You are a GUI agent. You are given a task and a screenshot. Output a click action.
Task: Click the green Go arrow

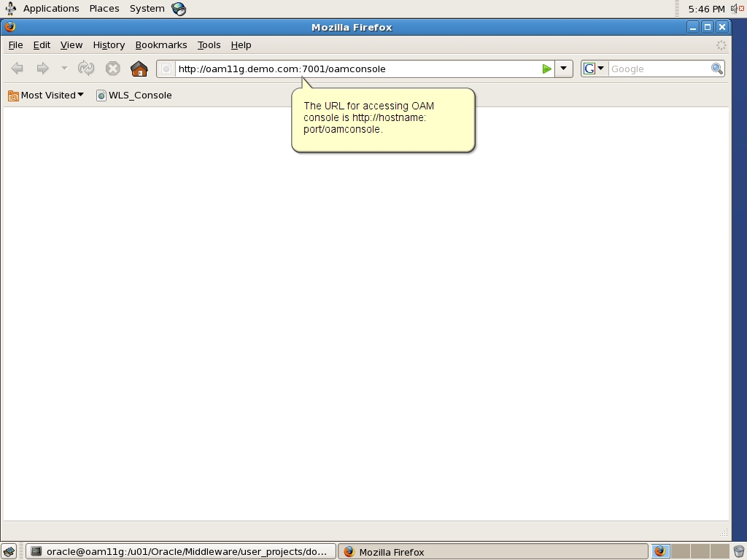click(x=546, y=68)
